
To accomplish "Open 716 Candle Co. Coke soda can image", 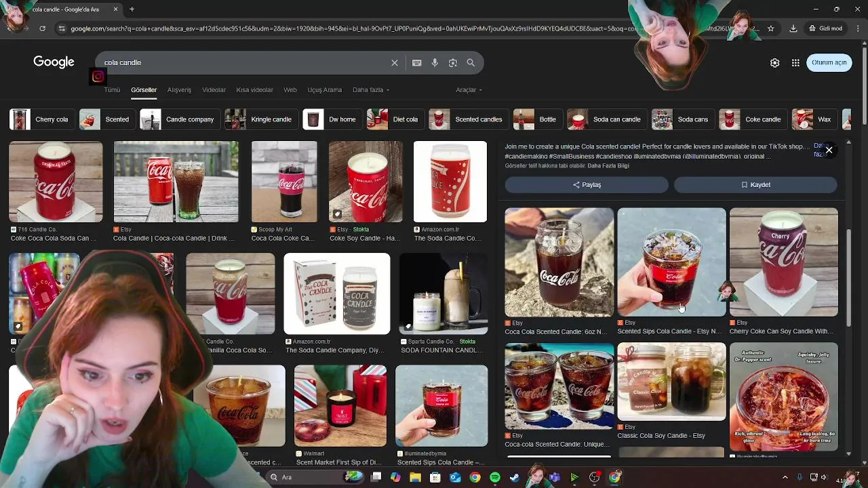I will pyautogui.click(x=56, y=182).
